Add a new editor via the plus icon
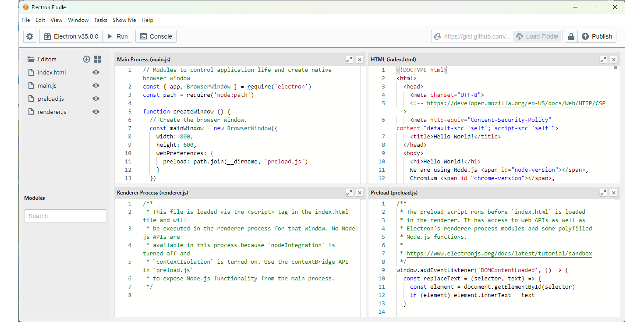Image resolution: width=644 pixels, height=322 pixels. [87, 59]
